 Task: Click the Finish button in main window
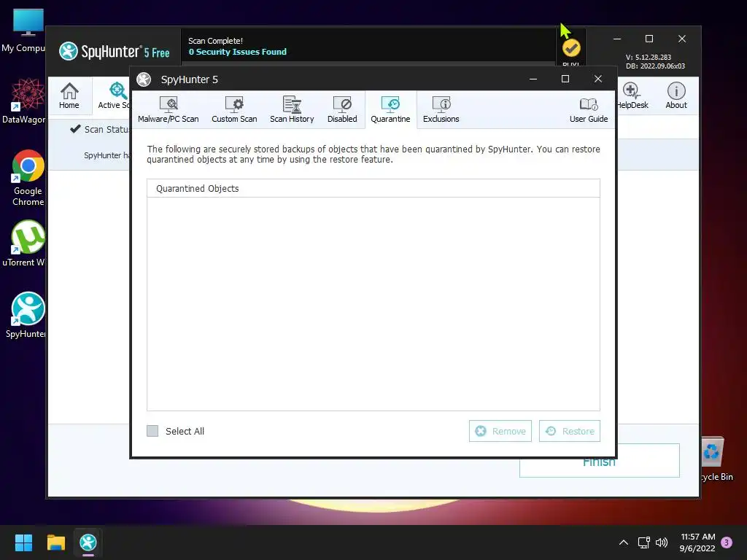tap(600, 467)
